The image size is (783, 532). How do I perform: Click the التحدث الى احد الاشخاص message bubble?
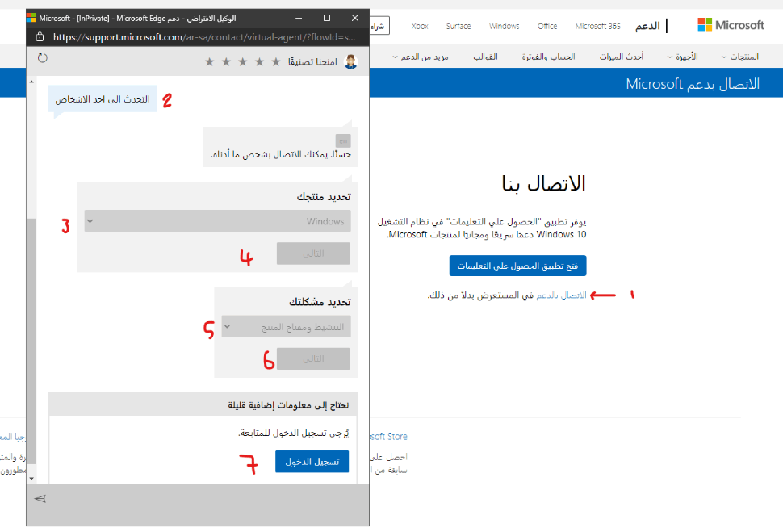(103, 99)
